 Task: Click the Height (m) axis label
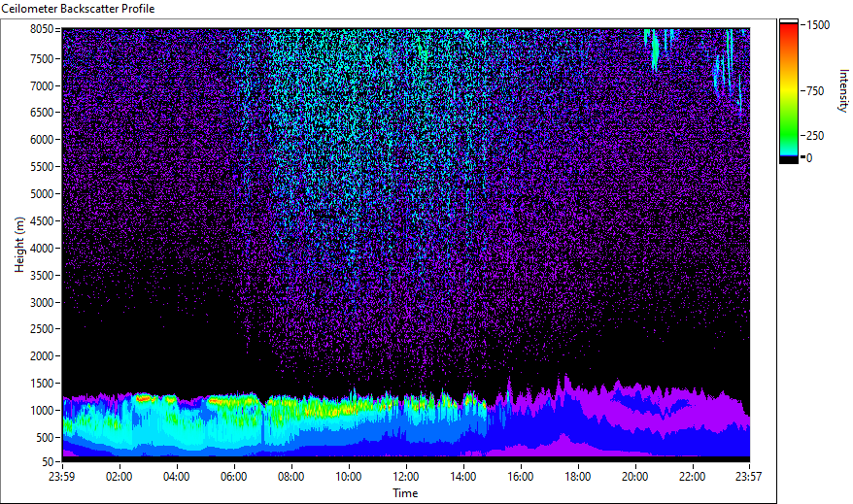(x=19, y=245)
